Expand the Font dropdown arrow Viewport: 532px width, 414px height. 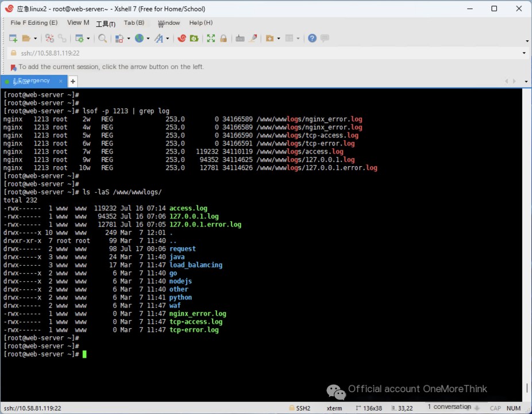(x=168, y=39)
